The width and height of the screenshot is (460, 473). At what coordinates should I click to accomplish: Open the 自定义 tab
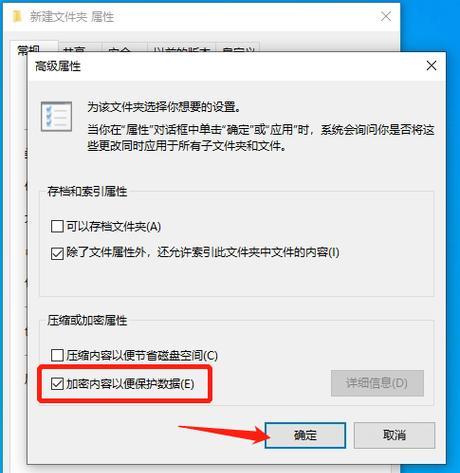pos(238,50)
